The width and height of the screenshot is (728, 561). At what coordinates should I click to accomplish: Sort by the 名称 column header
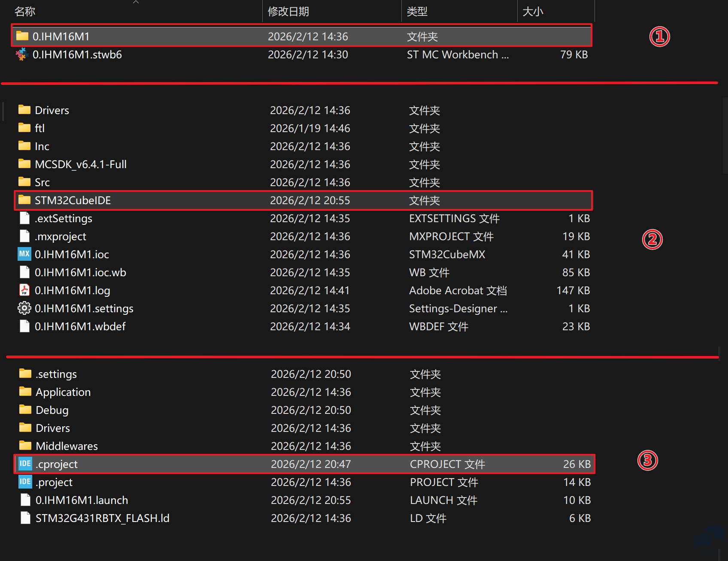tap(25, 12)
